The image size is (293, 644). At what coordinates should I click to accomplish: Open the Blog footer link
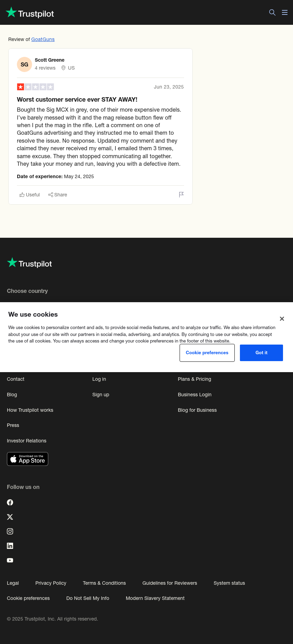[12, 395]
